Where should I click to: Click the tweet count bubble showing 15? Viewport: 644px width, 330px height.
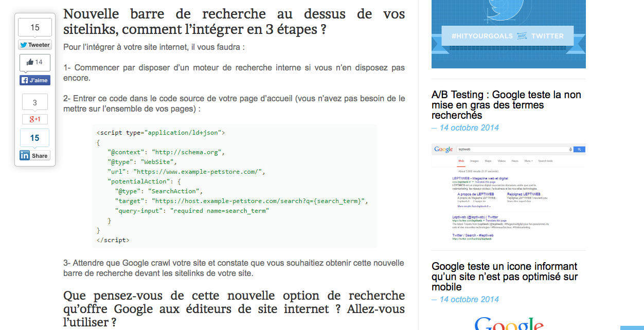35,28
